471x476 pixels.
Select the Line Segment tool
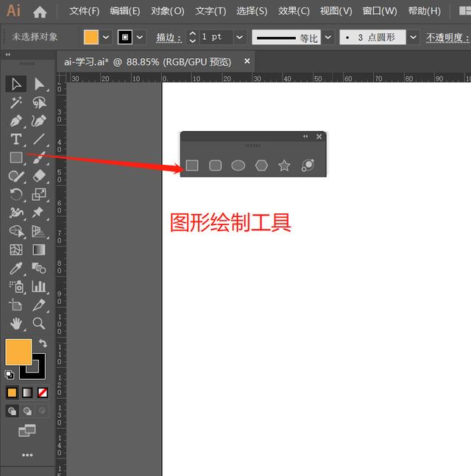coord(39,139)
